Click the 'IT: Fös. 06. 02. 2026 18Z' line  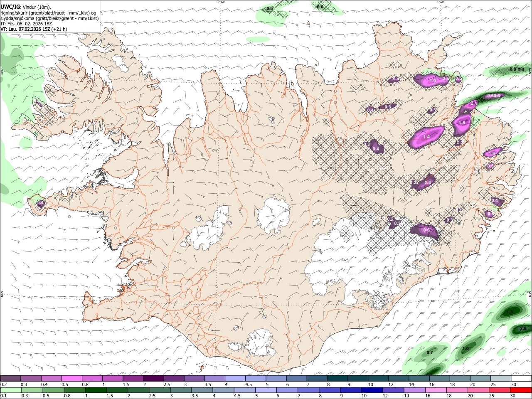click(26, 24)
